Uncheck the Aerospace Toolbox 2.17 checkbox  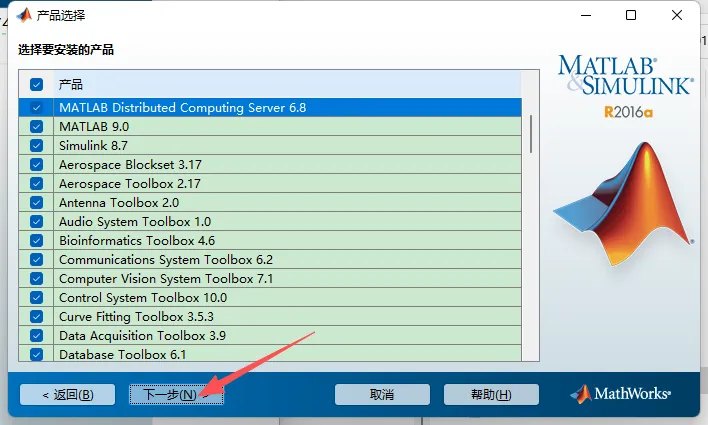pos(37,183)
